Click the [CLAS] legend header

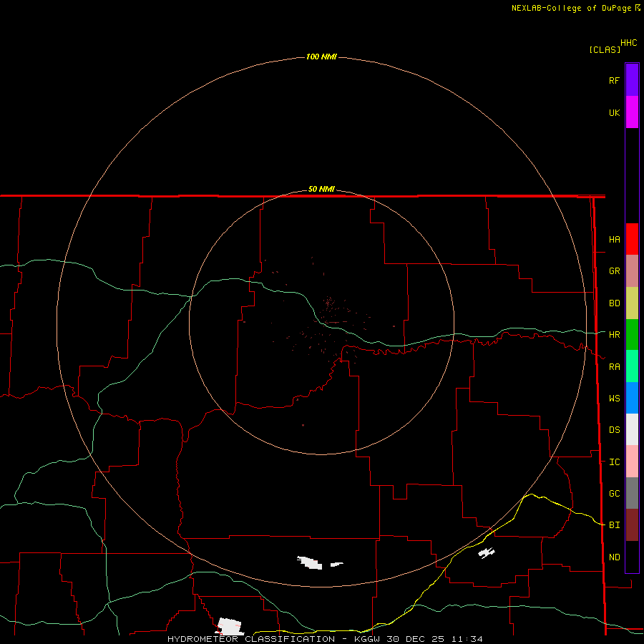coord(605,49)
